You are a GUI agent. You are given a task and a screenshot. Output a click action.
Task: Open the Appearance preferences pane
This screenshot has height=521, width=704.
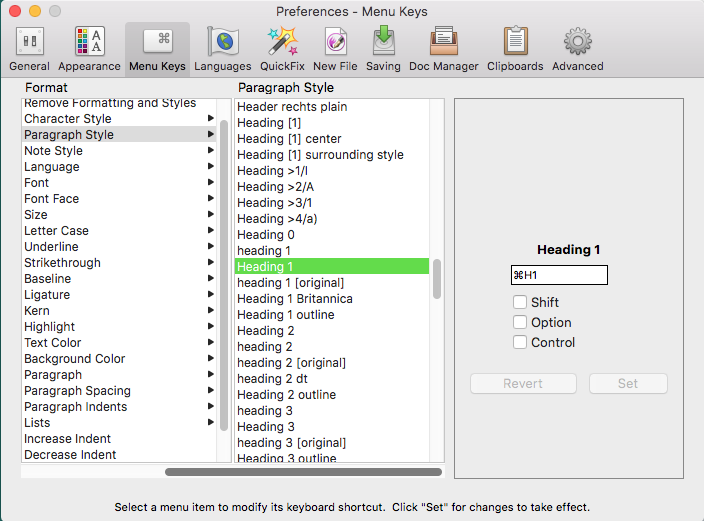click(89, 48)
